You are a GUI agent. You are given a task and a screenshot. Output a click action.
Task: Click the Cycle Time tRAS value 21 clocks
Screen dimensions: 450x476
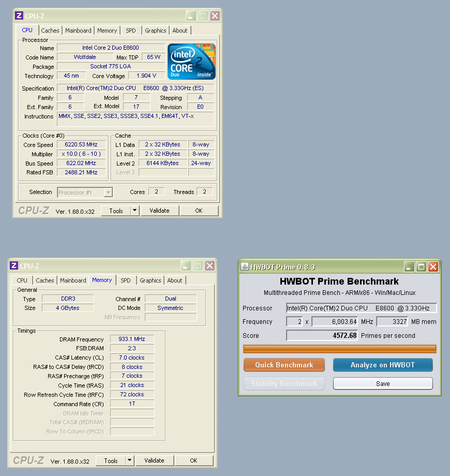click(132, 385)
